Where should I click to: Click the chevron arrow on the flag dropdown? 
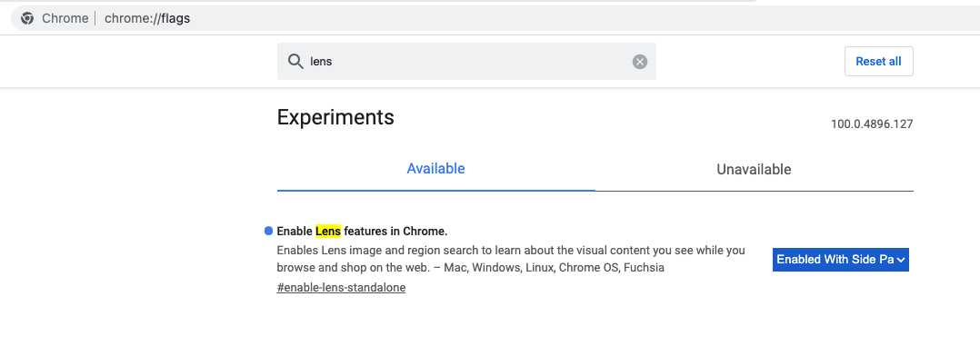pyautogui.click(x=901, y=260)
